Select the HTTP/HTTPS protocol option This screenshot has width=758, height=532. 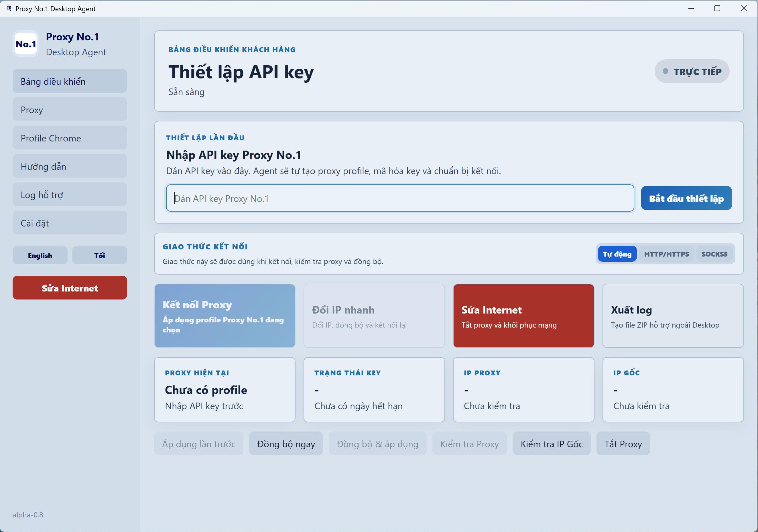[x=667, y=254]
